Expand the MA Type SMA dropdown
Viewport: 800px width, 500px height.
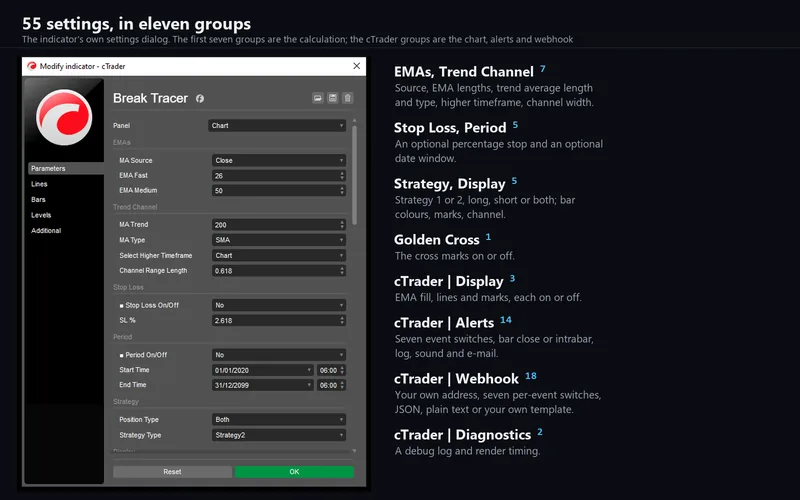[279, 240]
